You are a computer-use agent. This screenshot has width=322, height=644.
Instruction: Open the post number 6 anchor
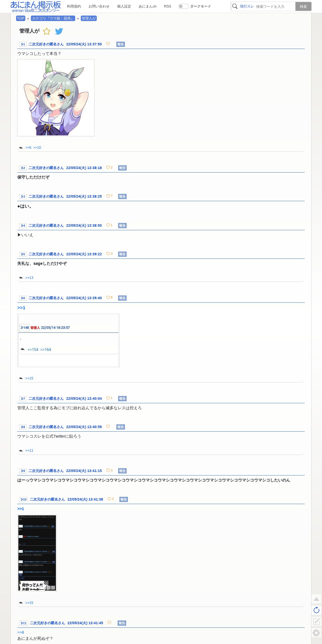point(23,298)
